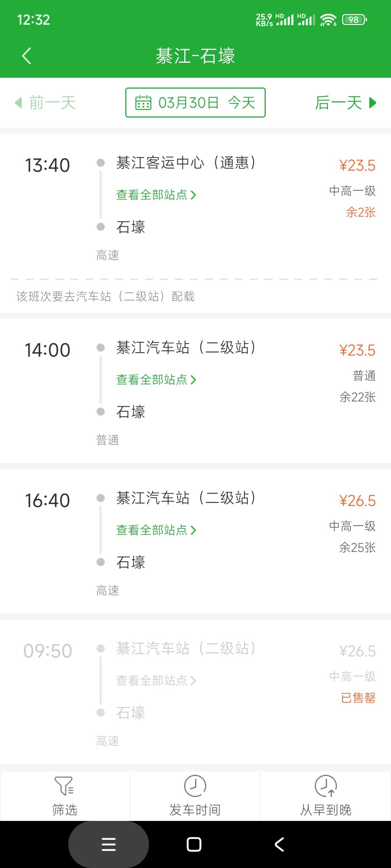Tap the 从早到晚 sort clock icon
This screenshot has width=391, height=868.
coord(325,786)
